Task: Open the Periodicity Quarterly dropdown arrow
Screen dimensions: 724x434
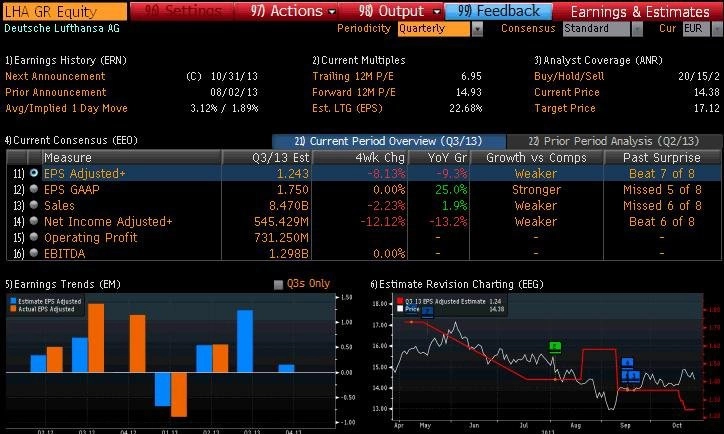Action: (x=477, y=29)
